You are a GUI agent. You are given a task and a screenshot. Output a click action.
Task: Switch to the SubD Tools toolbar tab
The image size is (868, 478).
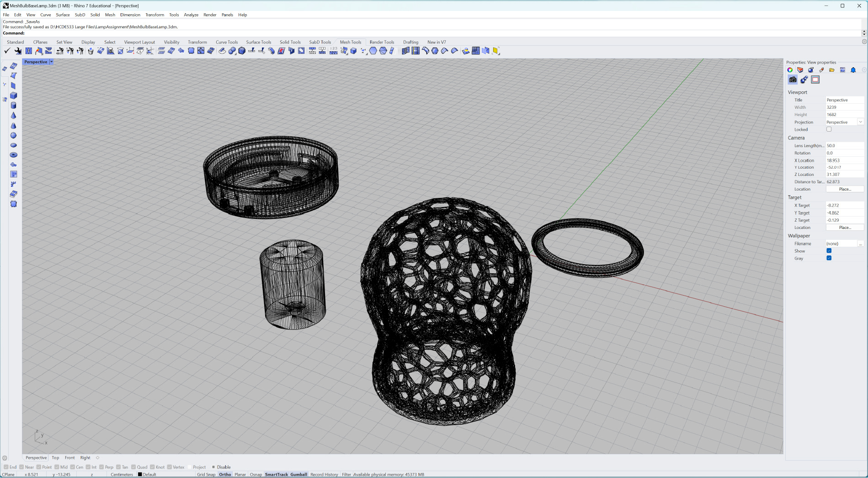pos(320,42)
